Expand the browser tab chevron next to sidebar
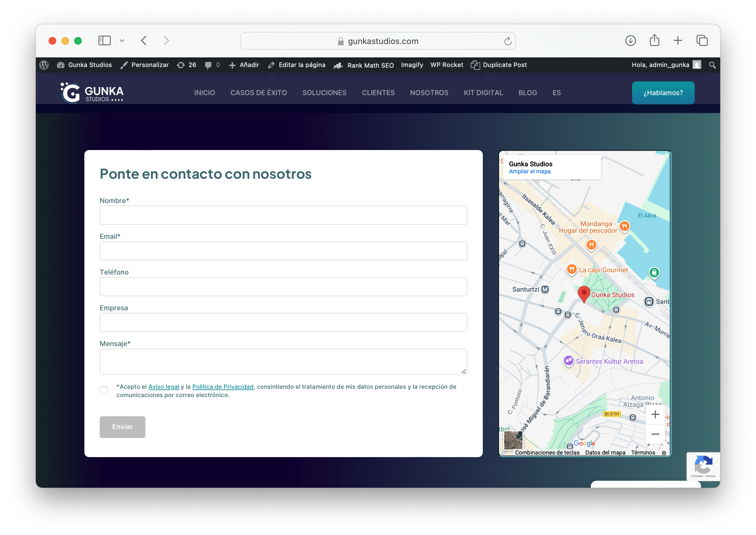756x535 pixels. pyautogui.click(x=122, y=41)
